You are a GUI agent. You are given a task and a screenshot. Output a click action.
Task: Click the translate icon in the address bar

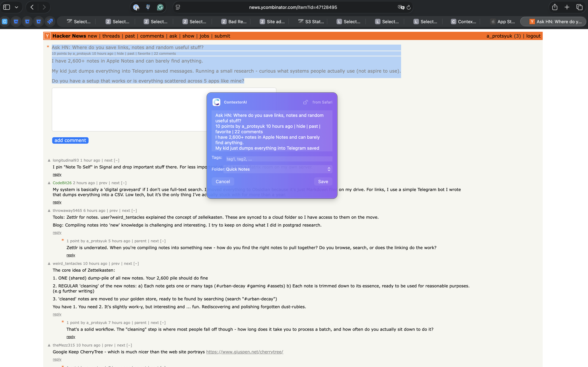[401, 7]
